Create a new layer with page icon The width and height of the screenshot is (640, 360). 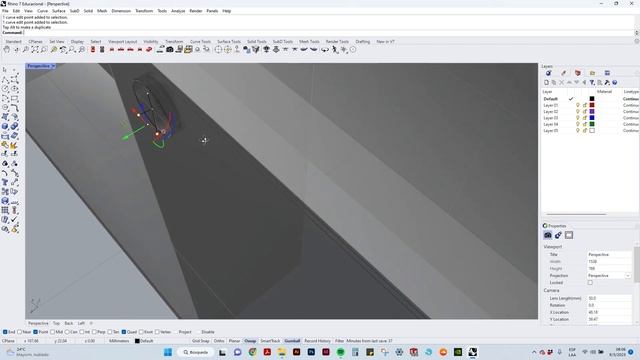[x=547, y=82]
